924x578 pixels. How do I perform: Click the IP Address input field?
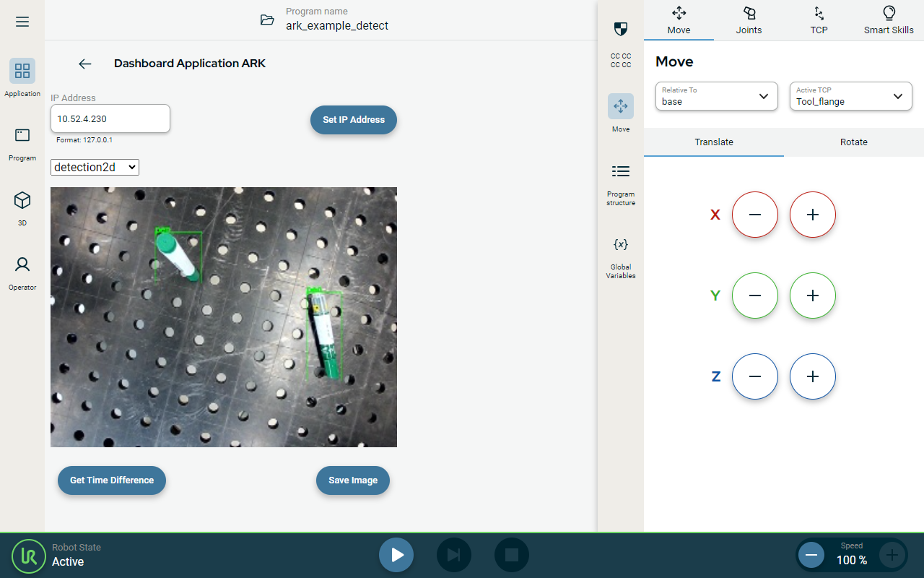[110, 118]
